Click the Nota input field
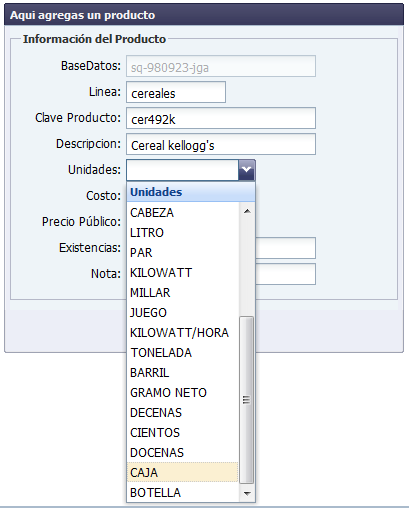 click(285, 274)
